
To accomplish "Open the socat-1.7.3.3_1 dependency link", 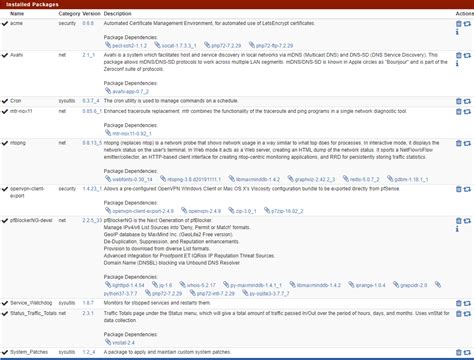I will 175,45.
